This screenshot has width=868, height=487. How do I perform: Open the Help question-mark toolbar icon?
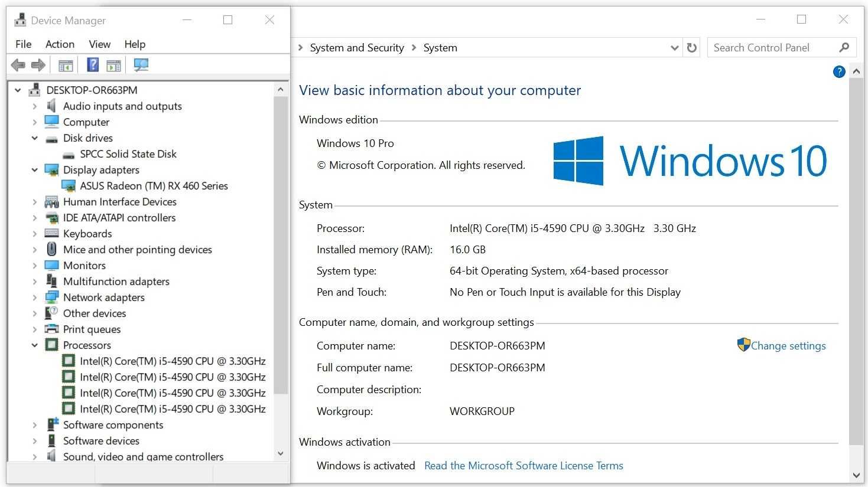(93, 64)
